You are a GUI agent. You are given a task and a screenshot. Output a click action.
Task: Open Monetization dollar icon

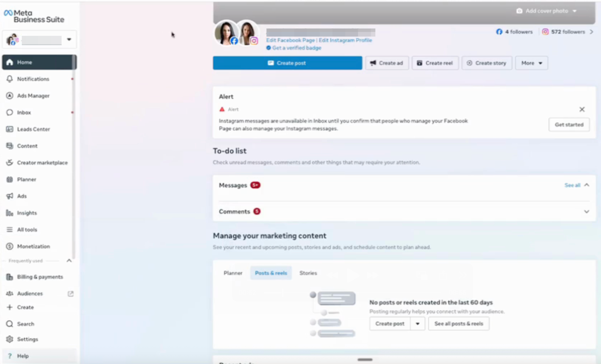[10, 246]
